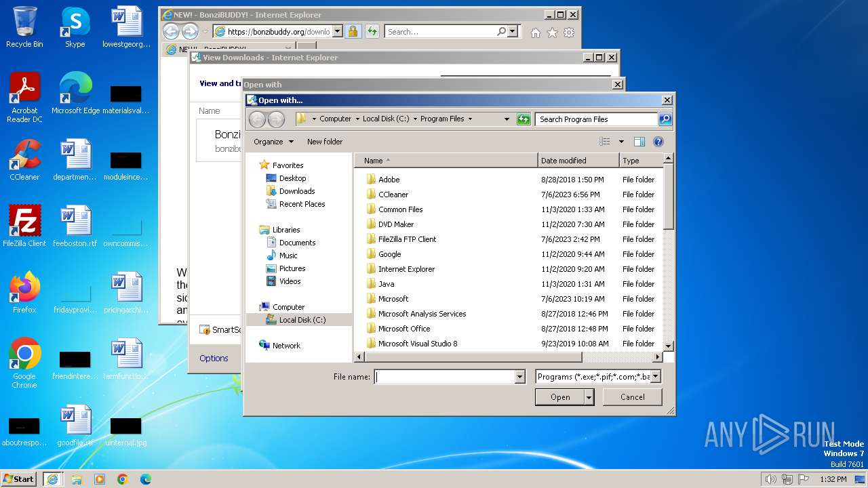The image size is (868, 488).
Task: Sort by the Name column header
Action: tap(446, 161)
